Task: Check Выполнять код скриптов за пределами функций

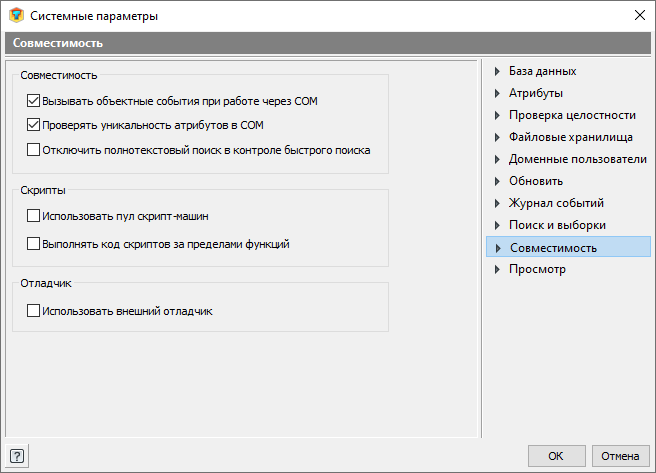Action: (33, 244)
